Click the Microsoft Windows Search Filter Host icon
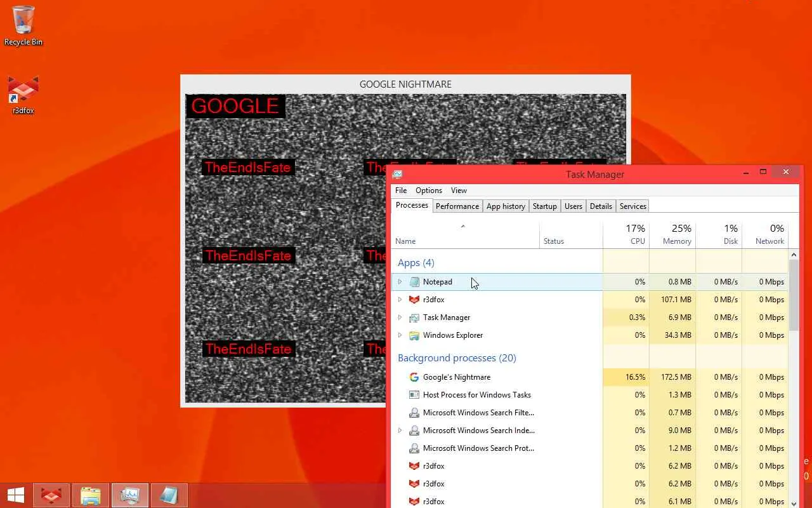Image resolution: width=812 pixels, height=508 pixels. click(x=414, y=413)
